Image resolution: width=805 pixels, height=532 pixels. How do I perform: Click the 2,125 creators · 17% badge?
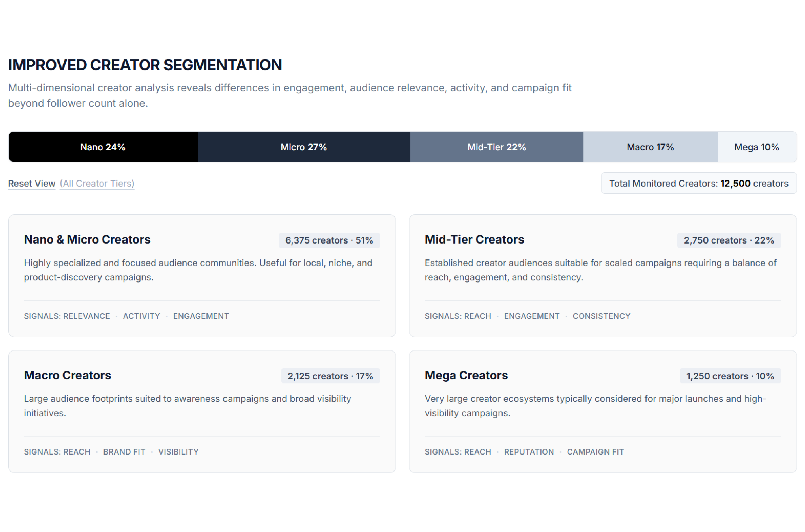[x=331, y=376]
